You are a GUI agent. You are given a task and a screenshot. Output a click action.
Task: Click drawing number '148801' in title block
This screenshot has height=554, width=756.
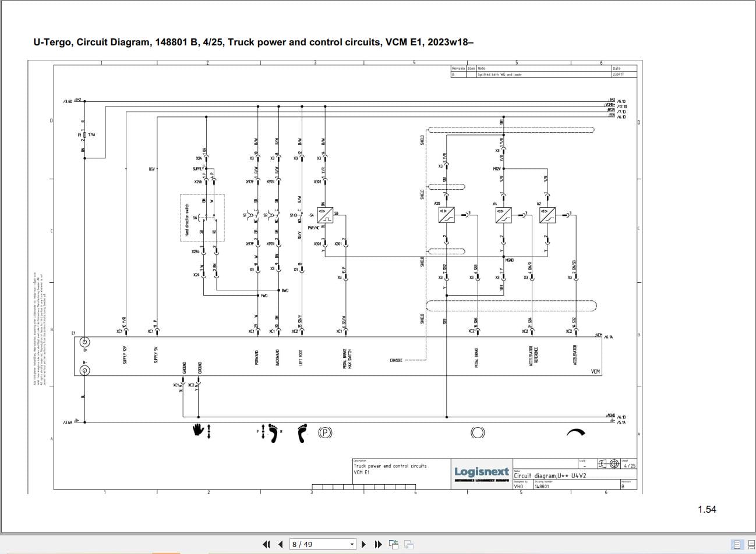[542, 486]
